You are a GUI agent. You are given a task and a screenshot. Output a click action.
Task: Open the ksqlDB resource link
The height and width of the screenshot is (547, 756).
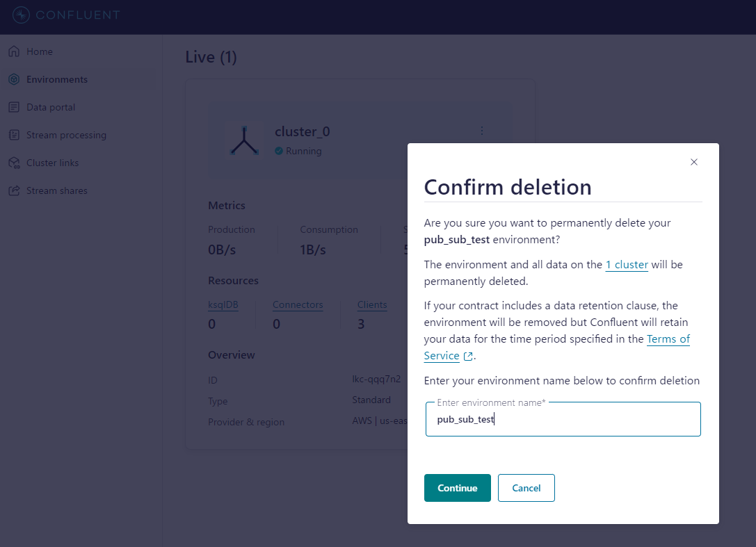(x=223, y=304)
